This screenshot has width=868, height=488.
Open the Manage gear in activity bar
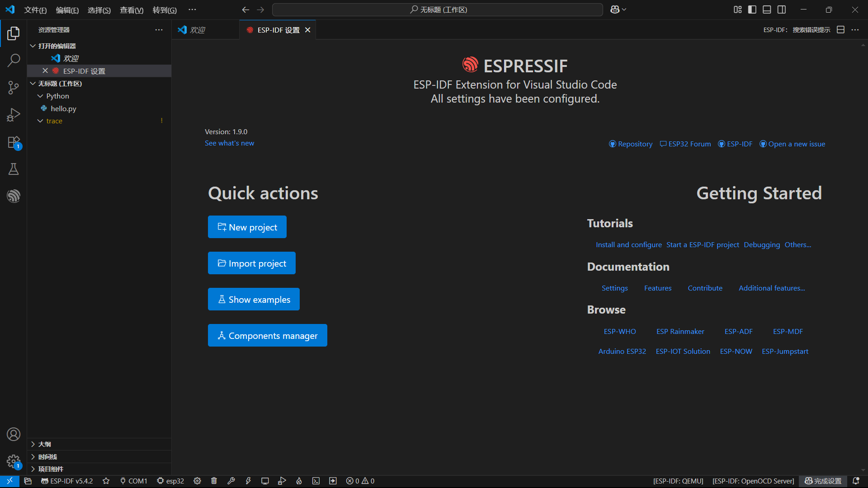click(14, 461)
